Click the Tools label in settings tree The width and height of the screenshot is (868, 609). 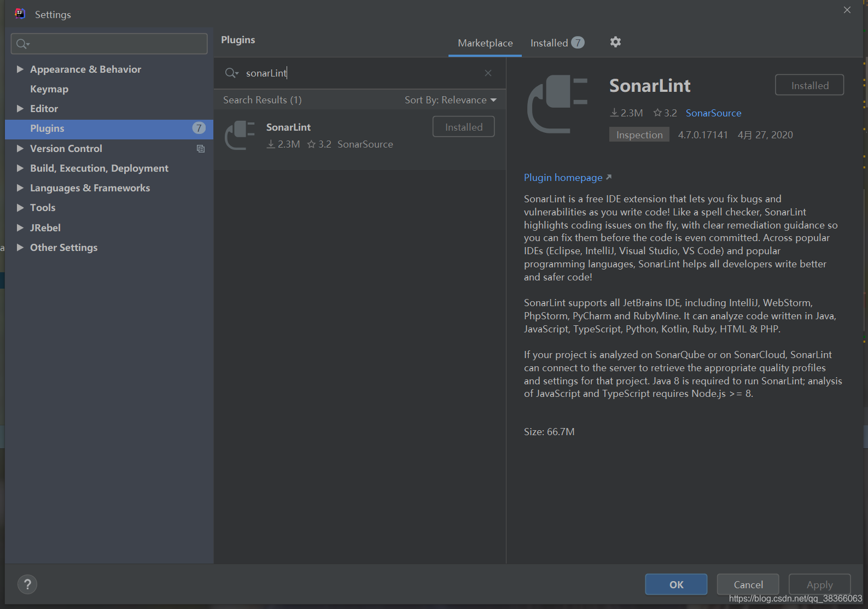pyautogui.click(x=43, y=208)
